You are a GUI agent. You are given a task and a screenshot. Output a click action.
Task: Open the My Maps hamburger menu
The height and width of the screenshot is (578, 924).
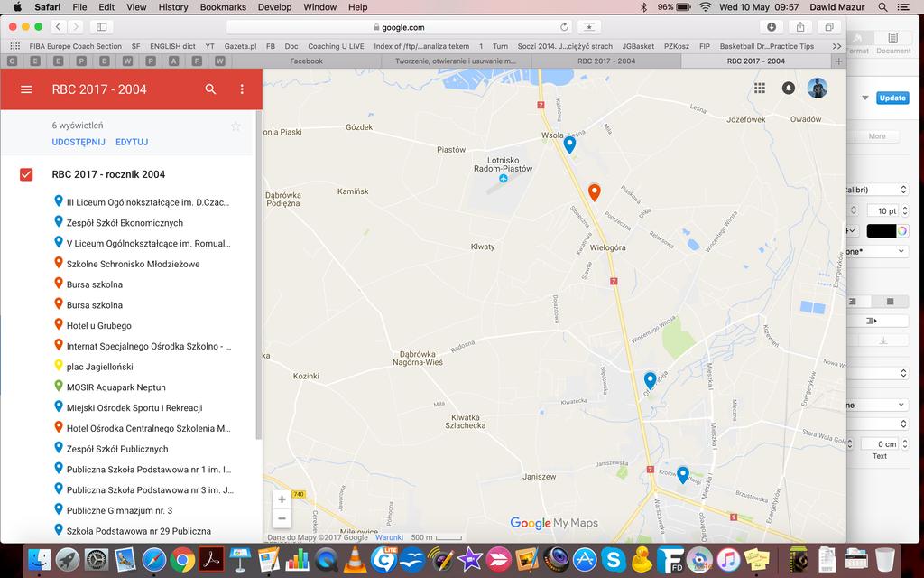(26, 89)
